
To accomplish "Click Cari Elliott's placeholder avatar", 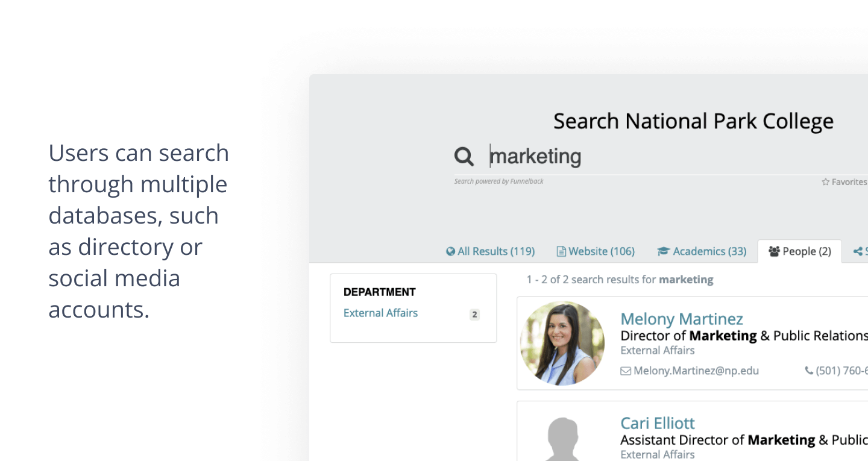I will pos(562,439).
